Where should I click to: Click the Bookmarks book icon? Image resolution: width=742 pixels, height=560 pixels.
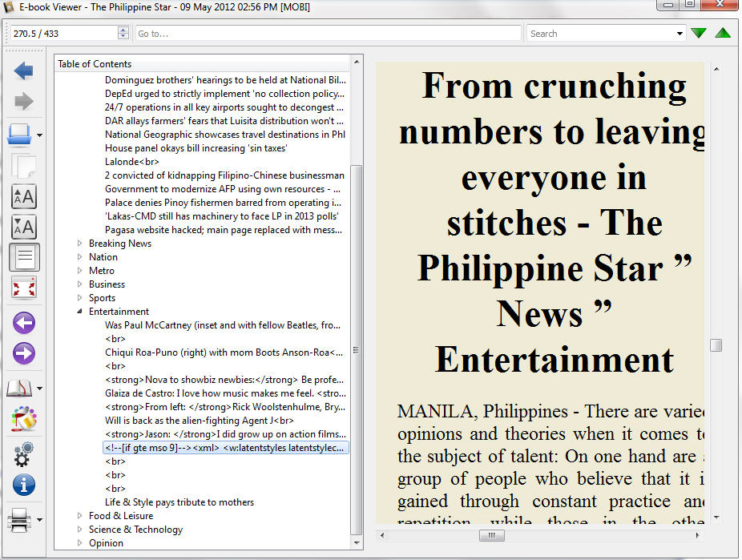[19, 389]
